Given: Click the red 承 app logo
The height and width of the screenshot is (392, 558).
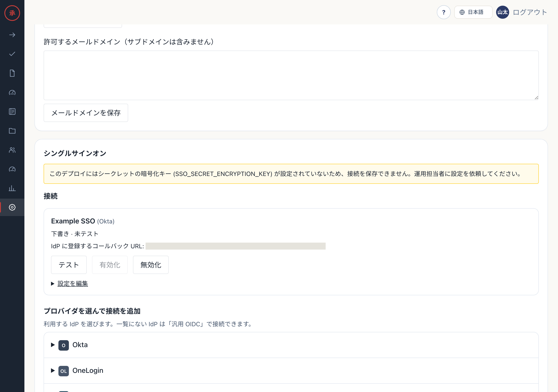Looking at the screenshot, I should pos(12,13).
